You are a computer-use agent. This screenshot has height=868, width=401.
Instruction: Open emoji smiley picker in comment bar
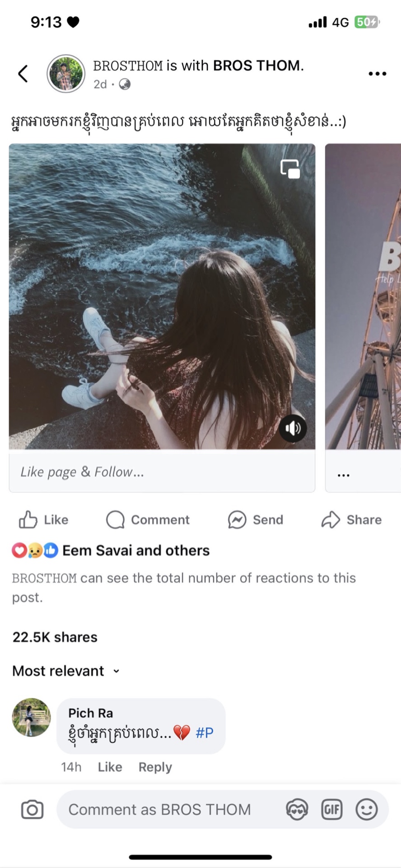366,810
